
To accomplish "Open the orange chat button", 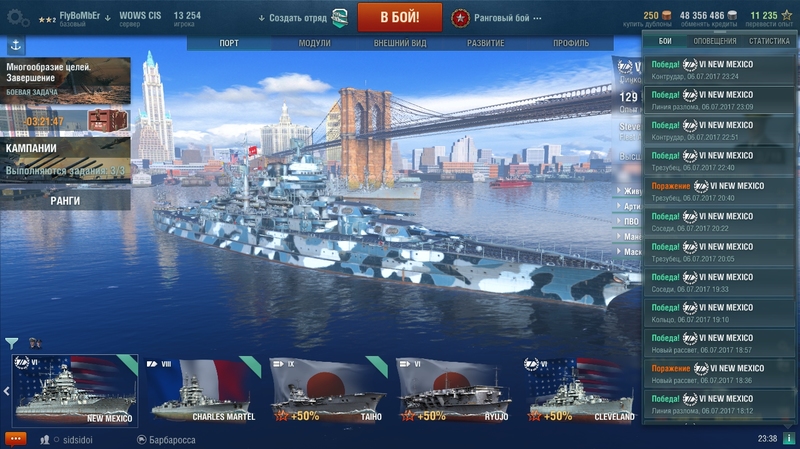I will coord(15,439).
